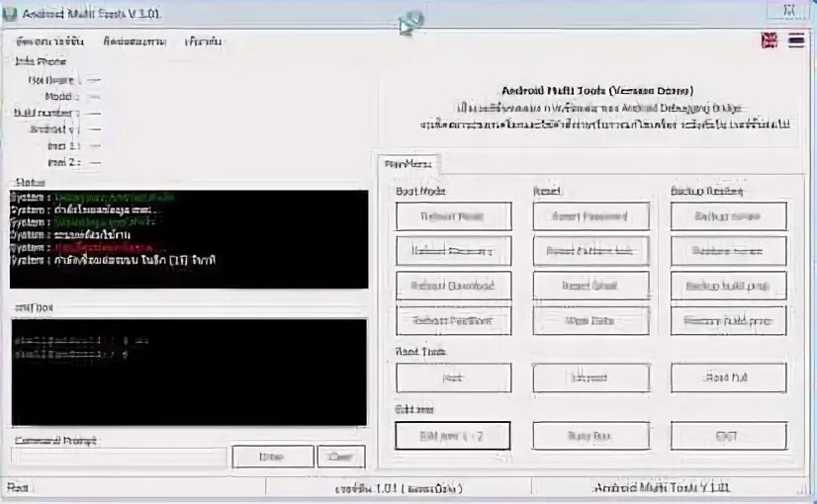This screenshot has height=504, width=817.
Task: Click the Clear button beside Enter
Action: pos(341,457)
